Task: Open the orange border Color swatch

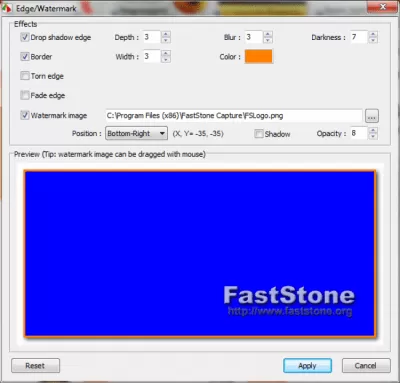Action: coord(259,56)
